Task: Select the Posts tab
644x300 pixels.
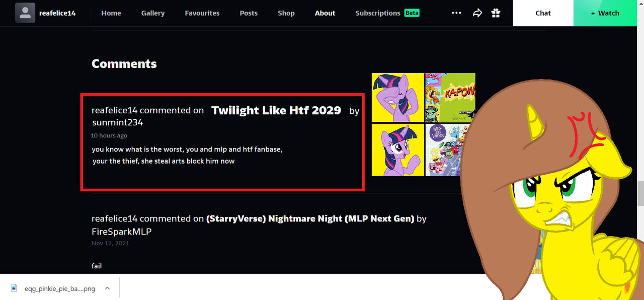Action: (x=249, y=13)
